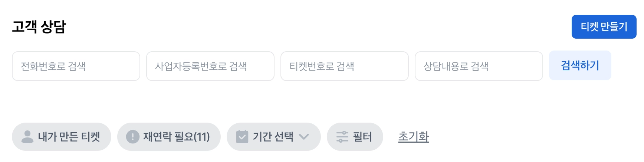
Task: Click the 고객 상담 page heading
Action: click(39, 27)
